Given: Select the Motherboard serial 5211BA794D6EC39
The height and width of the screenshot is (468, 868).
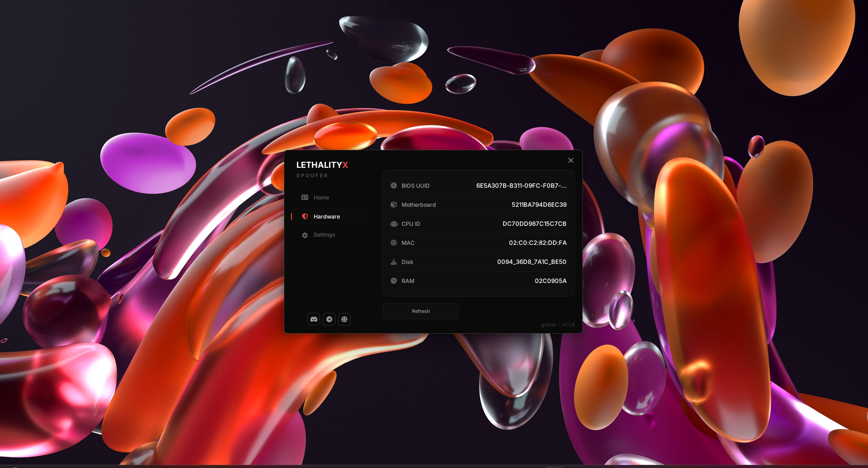Looking at the screenshot, I should click(539, 205).
